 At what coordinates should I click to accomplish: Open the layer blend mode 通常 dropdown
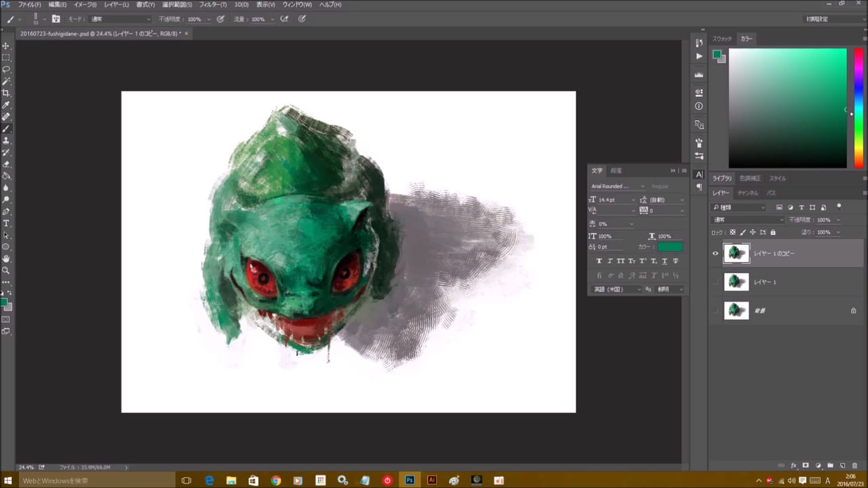click(x=748, y=220)
